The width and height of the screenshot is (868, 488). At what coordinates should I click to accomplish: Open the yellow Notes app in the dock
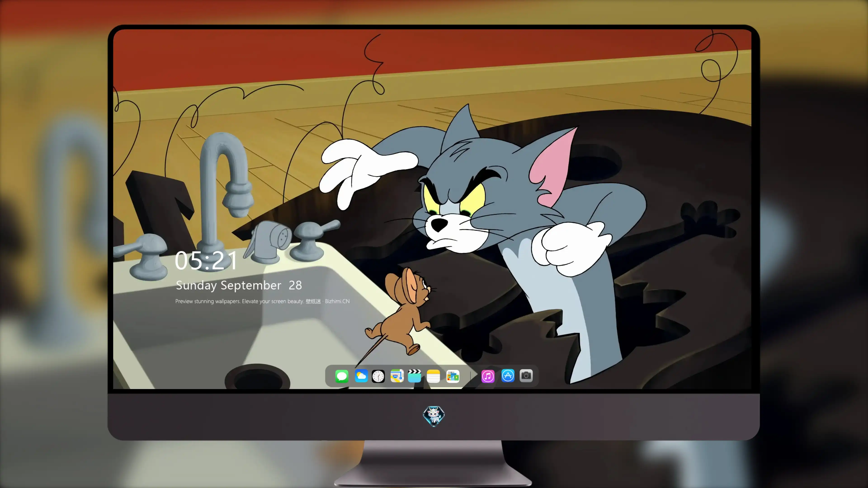point(433,376)
